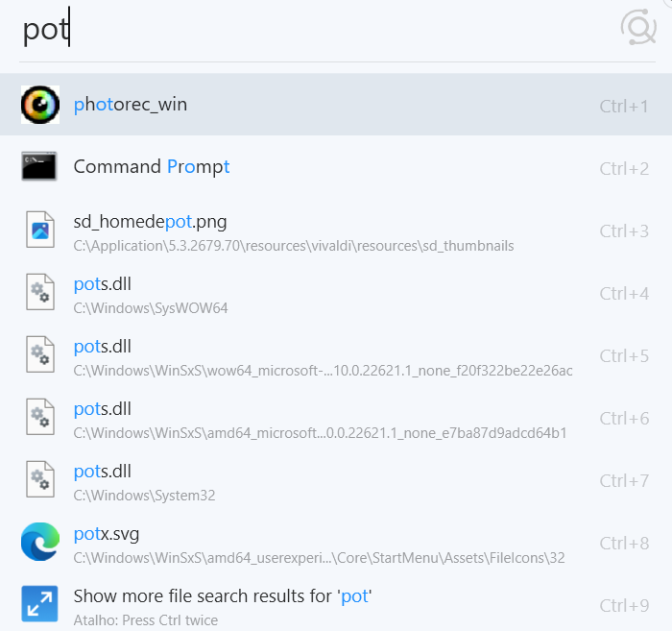
Task: Click the search logo icon at top right
Action: pos(638,28)
